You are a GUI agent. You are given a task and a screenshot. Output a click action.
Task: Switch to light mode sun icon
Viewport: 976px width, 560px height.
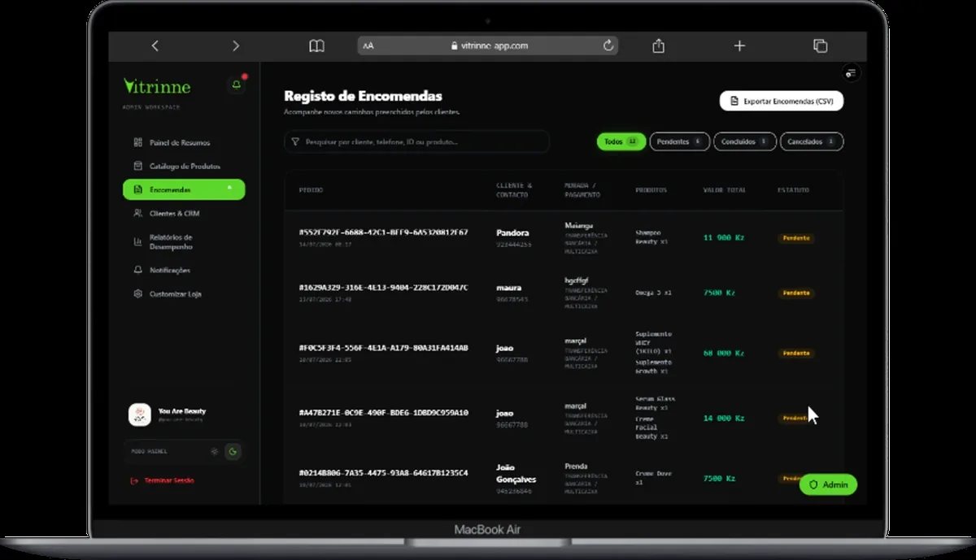point(214,451)
